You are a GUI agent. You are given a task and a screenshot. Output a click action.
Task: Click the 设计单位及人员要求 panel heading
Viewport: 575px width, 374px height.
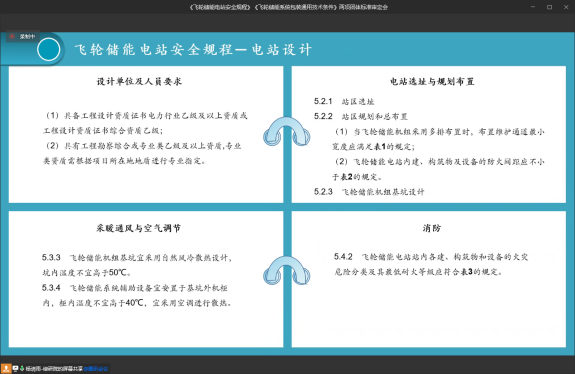click(x=139, y=81)
